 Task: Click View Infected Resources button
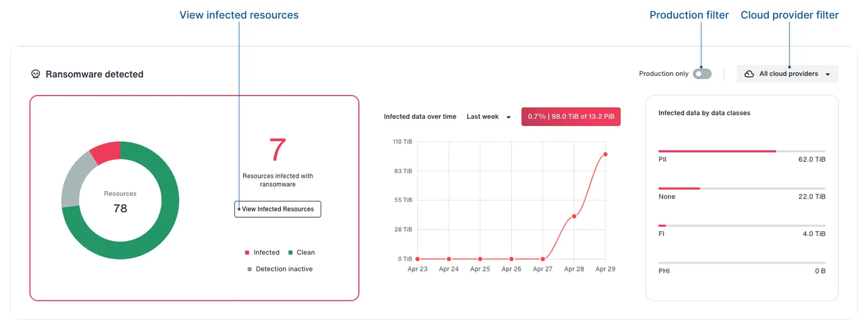coord(278,209)
